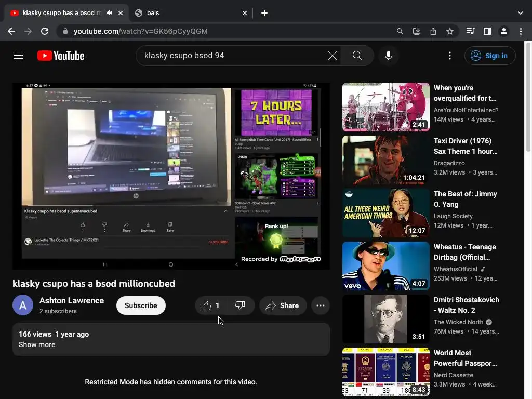The image size is (532, 399).
Task: Go to YouTube home via logo
Action: click(x=61, y=56)
